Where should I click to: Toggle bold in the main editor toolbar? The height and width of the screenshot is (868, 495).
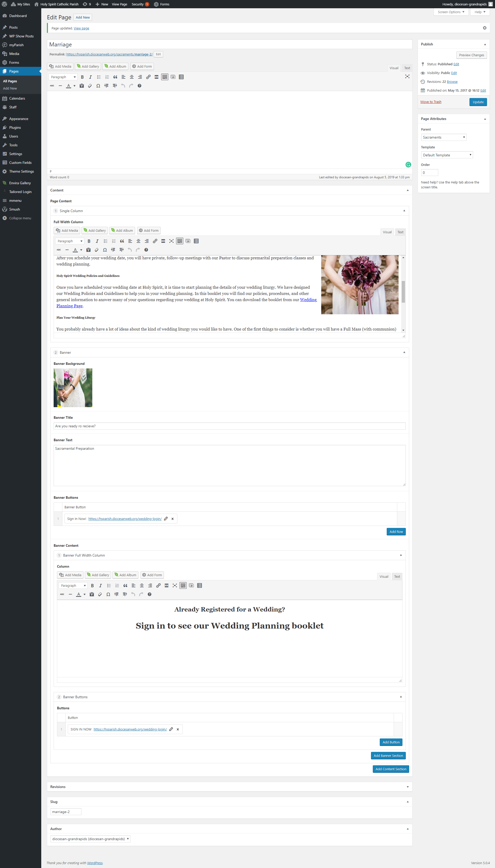click(x=82, y=77)
